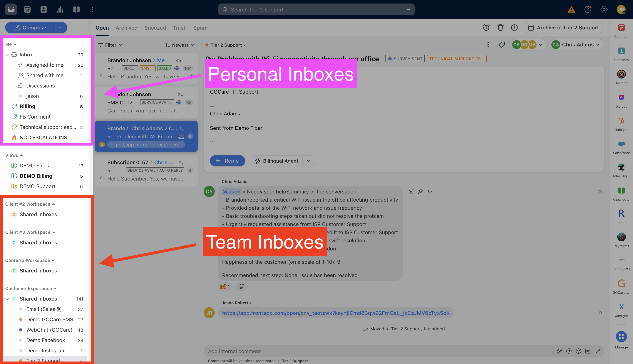Open Chris Adams assignee dropdown
The width and height of the screenshot is (633, 364).
[577, 45]
